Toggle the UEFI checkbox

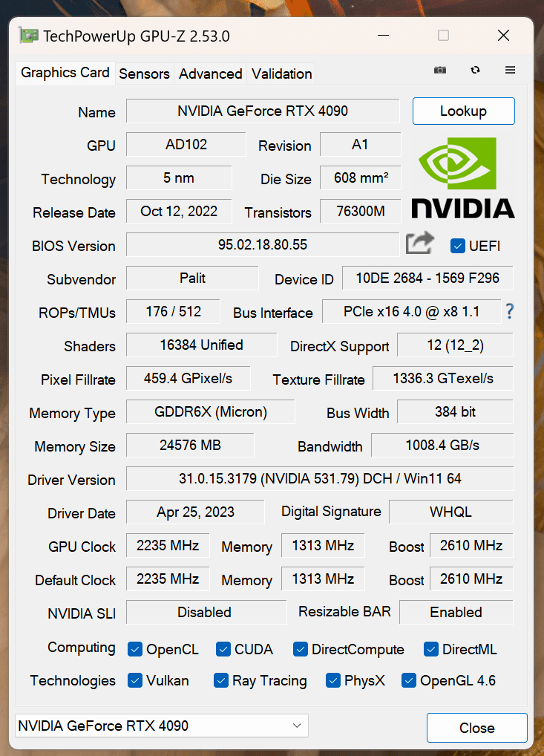(457, 246)
